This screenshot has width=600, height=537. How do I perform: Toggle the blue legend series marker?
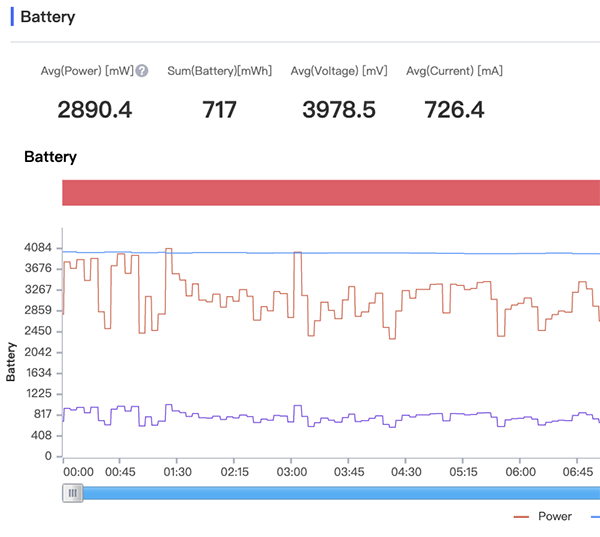point(595,516)
